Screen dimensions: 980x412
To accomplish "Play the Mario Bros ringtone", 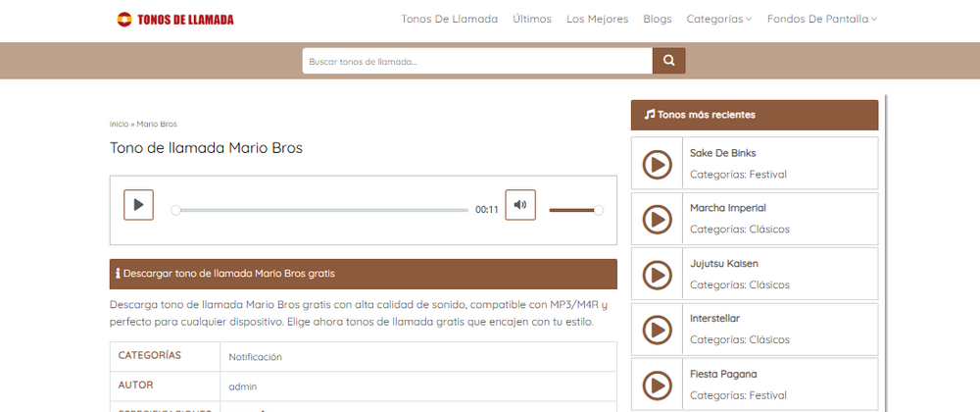I will click(139, 205).
